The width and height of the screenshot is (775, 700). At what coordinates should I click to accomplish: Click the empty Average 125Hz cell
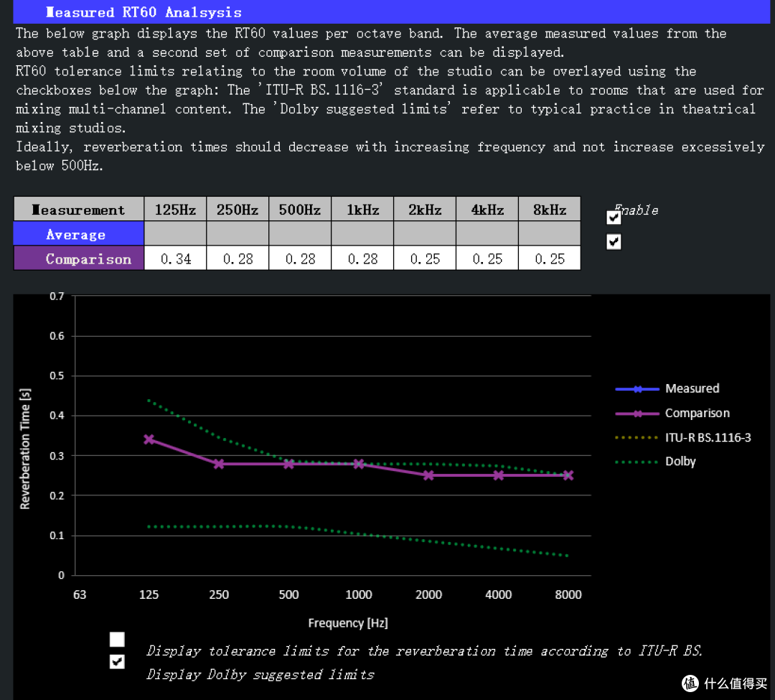tap(176, 233)
